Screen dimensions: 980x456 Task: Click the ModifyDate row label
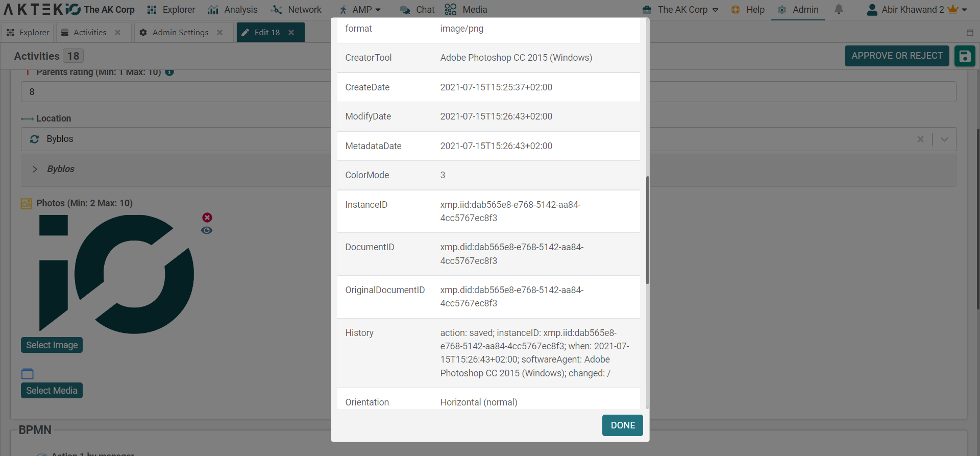[x=368, y=116]
